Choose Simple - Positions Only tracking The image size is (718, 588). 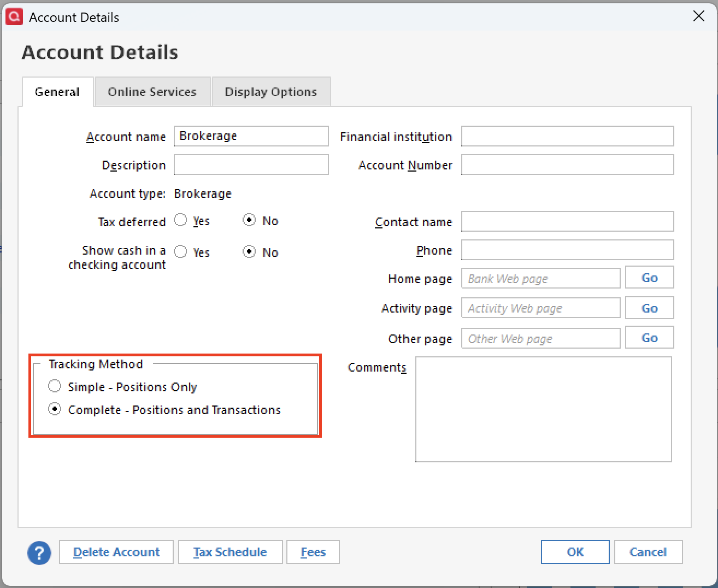[55, 386]
